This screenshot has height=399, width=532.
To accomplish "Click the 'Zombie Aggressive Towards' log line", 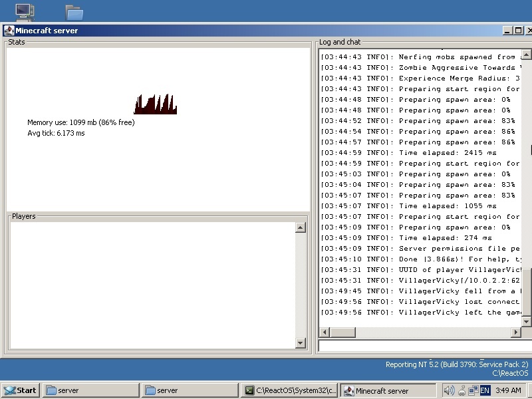I will (x=420, y=68).
